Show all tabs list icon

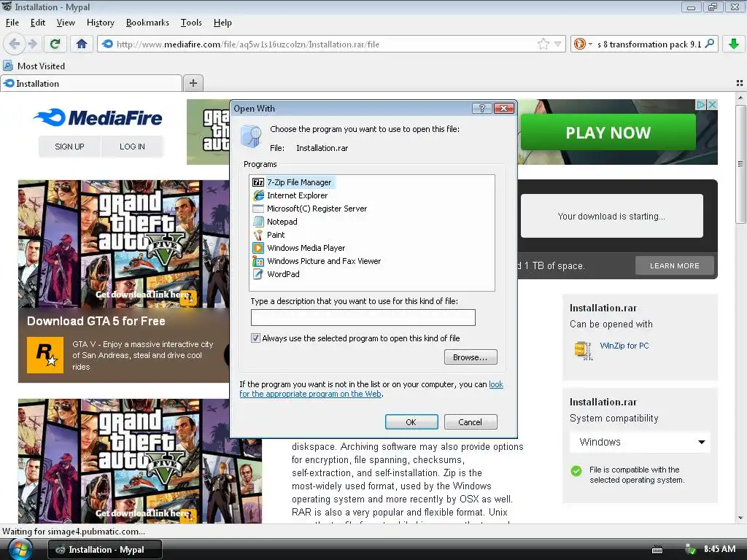pyautogui.click(x=740, y=83)
